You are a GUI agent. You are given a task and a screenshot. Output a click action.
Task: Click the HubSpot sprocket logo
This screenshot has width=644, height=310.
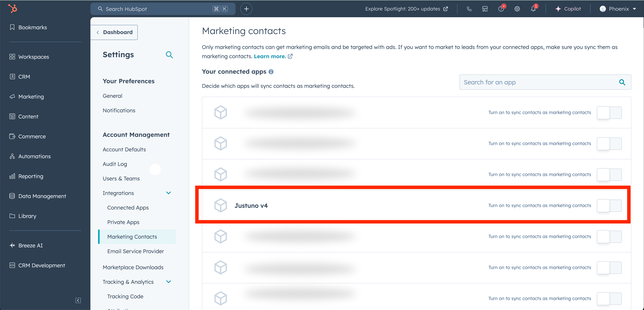12,8
